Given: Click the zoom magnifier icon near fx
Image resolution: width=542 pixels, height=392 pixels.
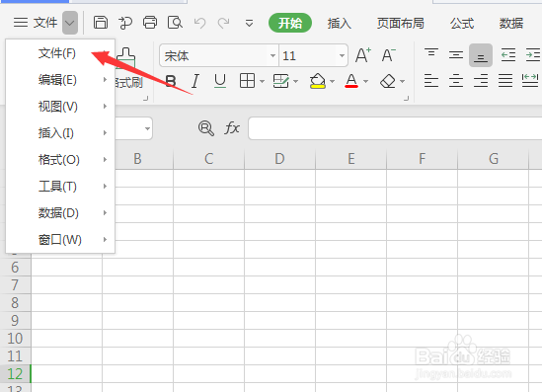Looking at the screenshot, I should coord(206,128).
